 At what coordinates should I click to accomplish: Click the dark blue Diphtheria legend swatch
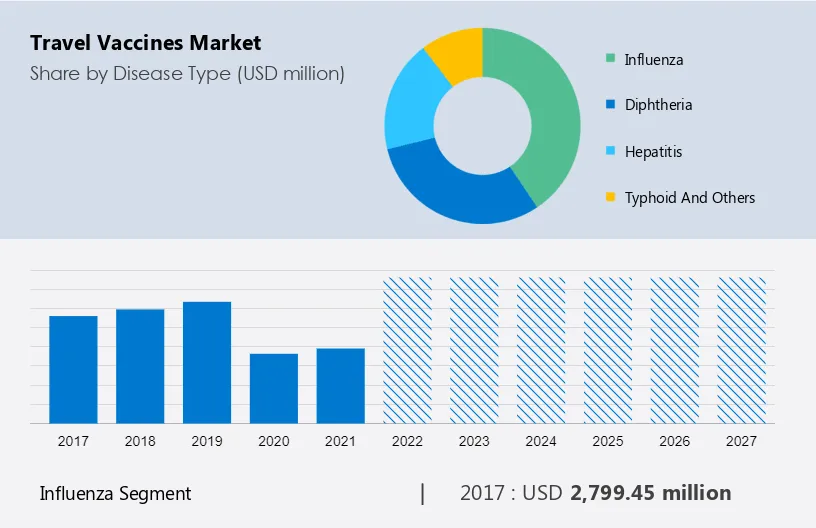(x=610, y=104)
